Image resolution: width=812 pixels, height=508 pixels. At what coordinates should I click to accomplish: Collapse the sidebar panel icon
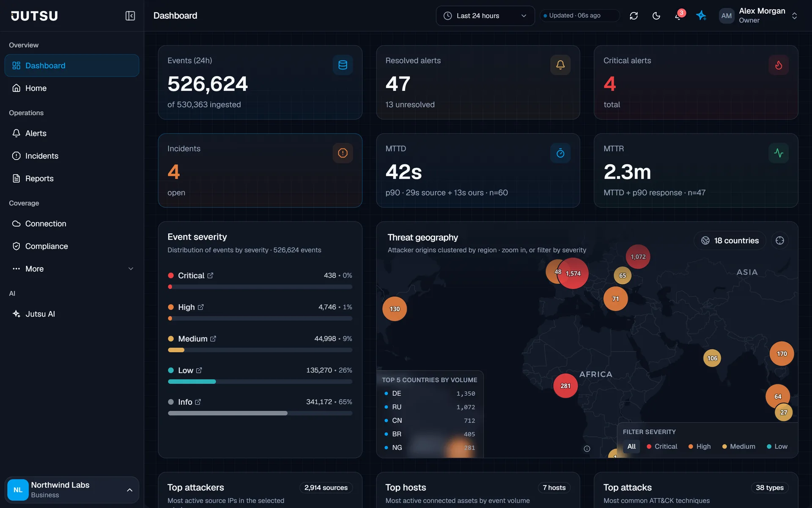click(x=130, y=16)
